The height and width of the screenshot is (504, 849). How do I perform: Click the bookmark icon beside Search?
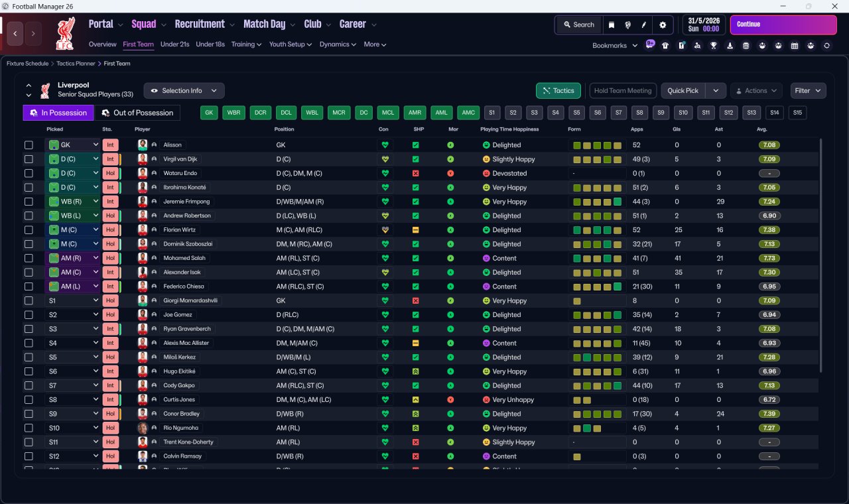(x=612, y=25)
